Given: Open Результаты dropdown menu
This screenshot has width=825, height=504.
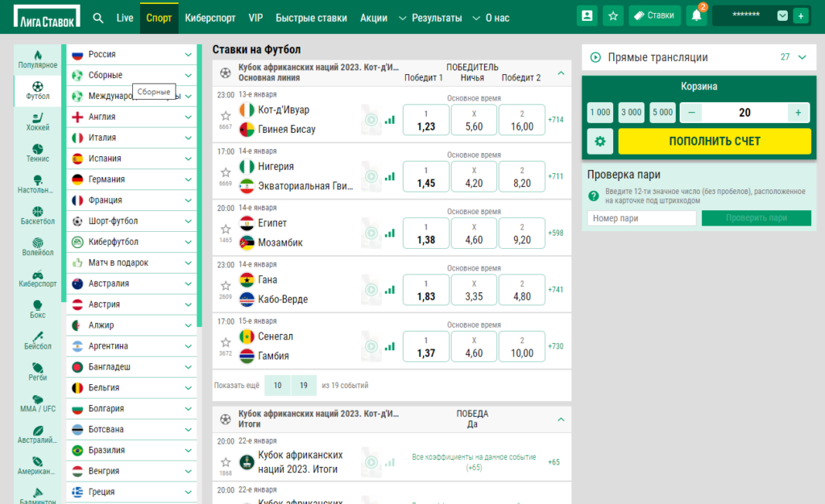Looking at the screenshot, I should pos(430,18).
